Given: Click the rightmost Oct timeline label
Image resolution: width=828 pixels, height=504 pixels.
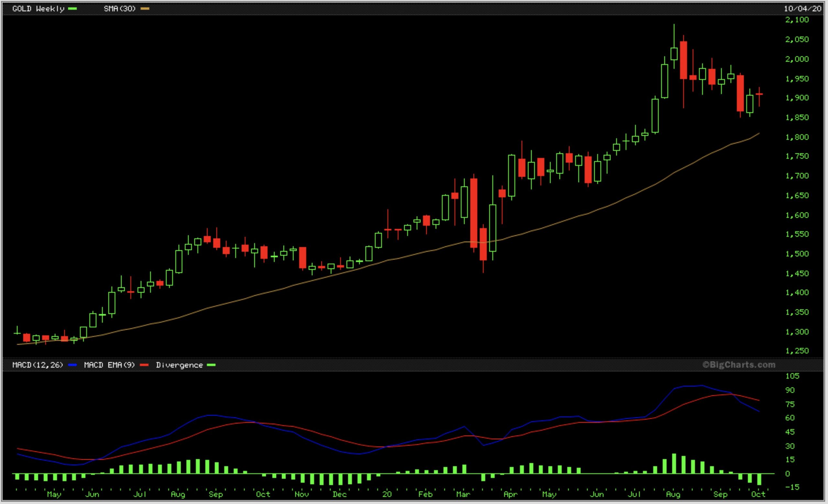Looking at the screenshot, I should (758, 494).
